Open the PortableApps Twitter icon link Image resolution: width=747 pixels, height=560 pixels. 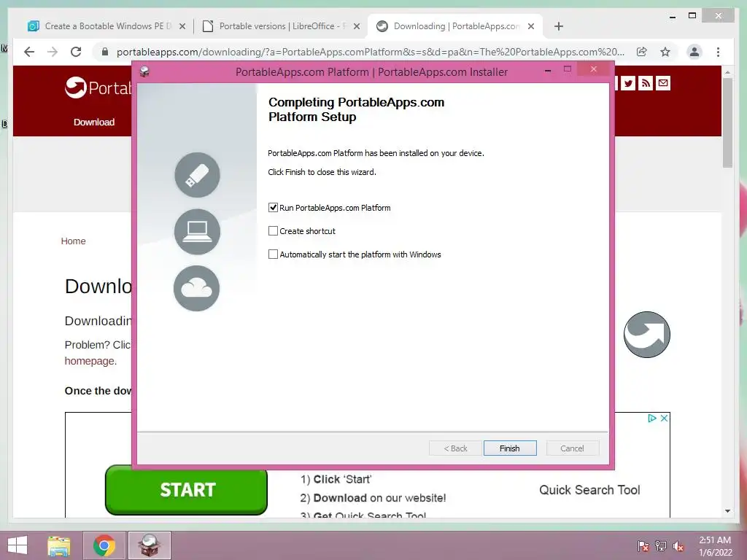628,83
